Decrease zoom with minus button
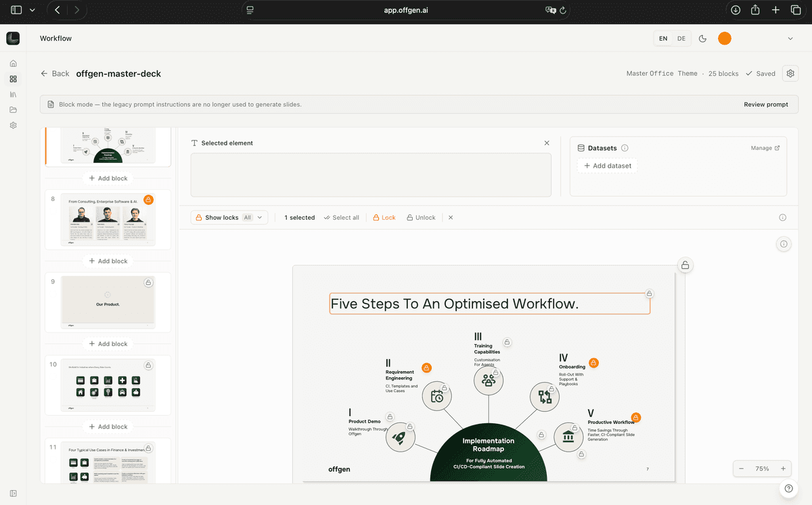The width and height of the screenshot is (812, 505). click(x=742, y=468)
